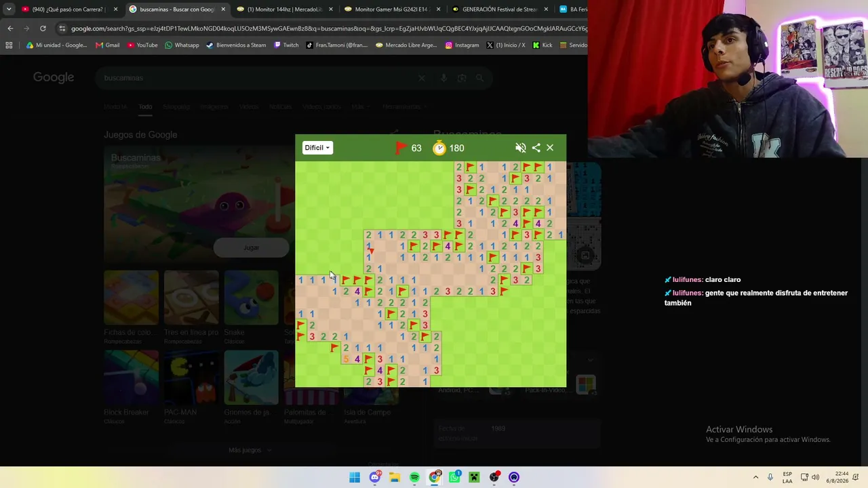Expand the Herramientas search tools dropdown
Viewport: 868px width, 488px height.
pyautogui.click(x=404, y=106)
